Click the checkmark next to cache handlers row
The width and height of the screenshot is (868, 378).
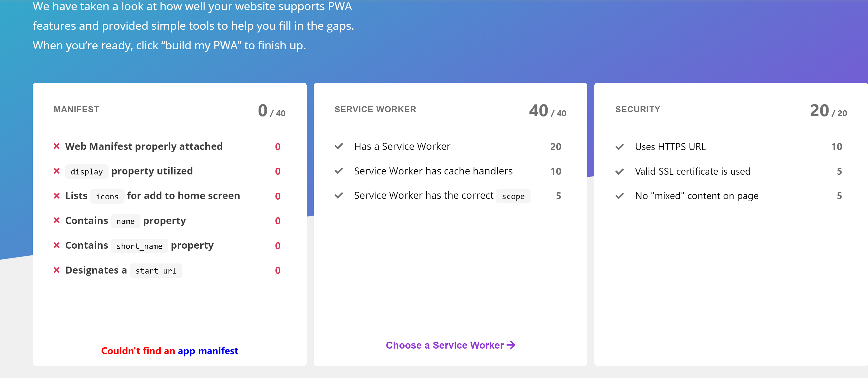click(339, 171)
